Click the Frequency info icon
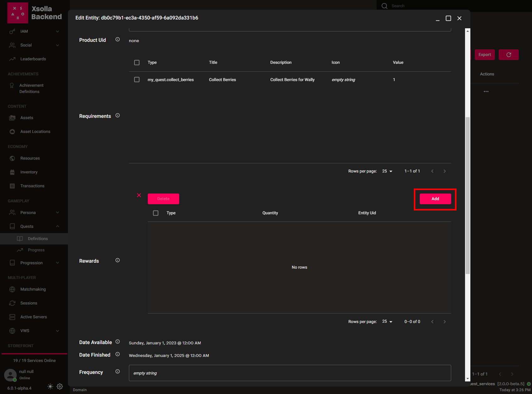 pyautogui.click(x=118, y=371)
